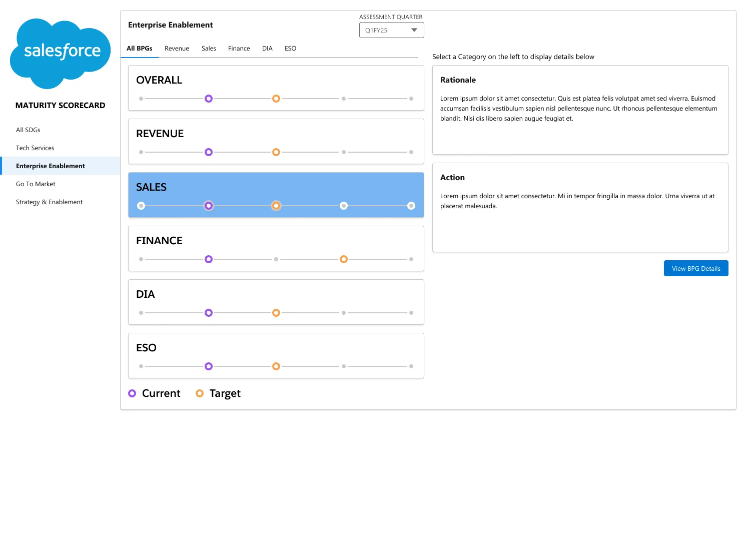Click the last step dot on SALES slider
The height and width of the screenshot is (545, 756).
(411, 206)
